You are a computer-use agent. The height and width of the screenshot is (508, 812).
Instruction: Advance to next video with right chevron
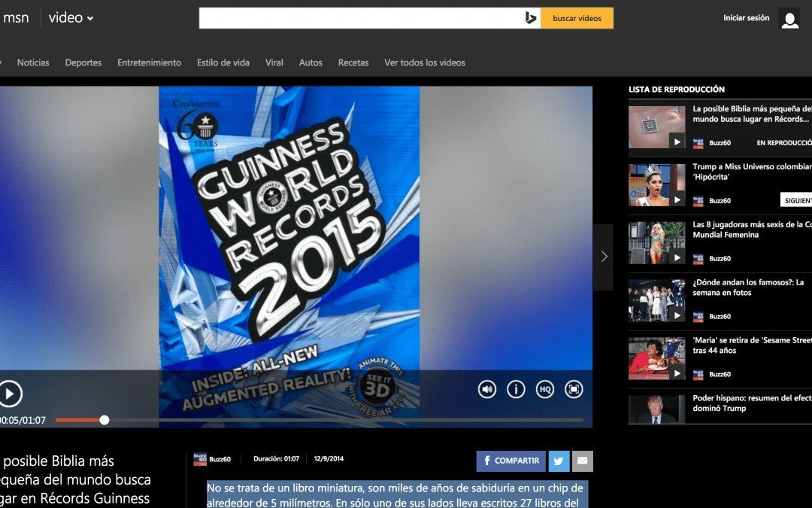(603, 257)
